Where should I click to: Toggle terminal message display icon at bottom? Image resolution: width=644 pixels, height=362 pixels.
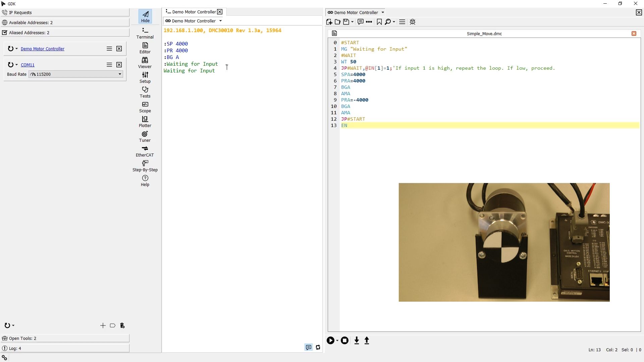click(308, 347)
